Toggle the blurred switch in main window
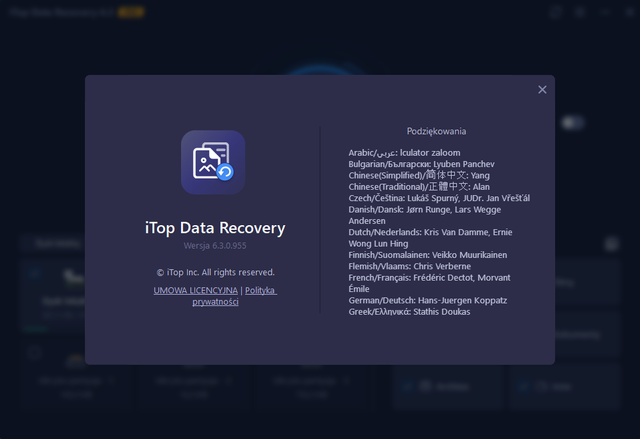 pos(572,123)
